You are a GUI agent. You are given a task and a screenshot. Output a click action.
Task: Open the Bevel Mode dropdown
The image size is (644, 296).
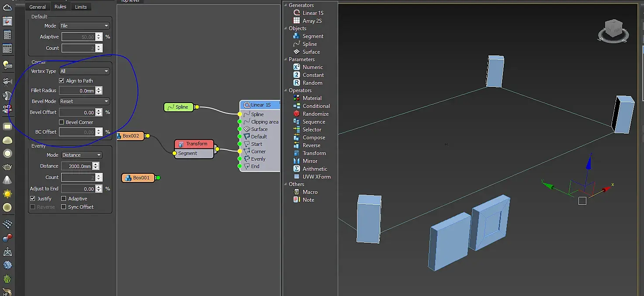(84, 101)
